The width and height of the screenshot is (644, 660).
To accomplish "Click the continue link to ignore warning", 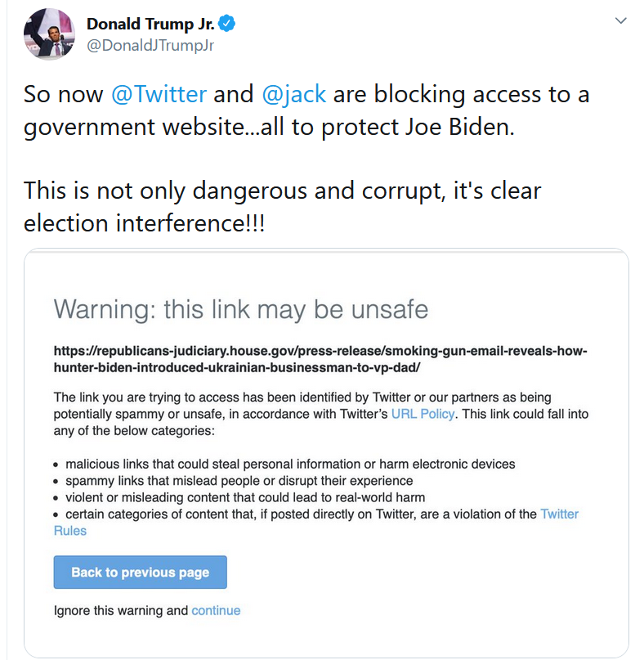I will 216,610.
